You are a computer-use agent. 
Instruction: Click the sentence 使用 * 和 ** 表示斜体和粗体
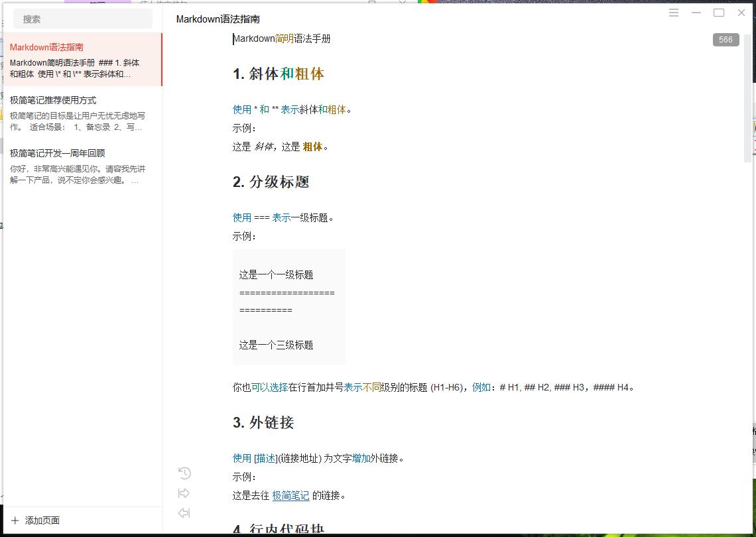coord(292,109)
